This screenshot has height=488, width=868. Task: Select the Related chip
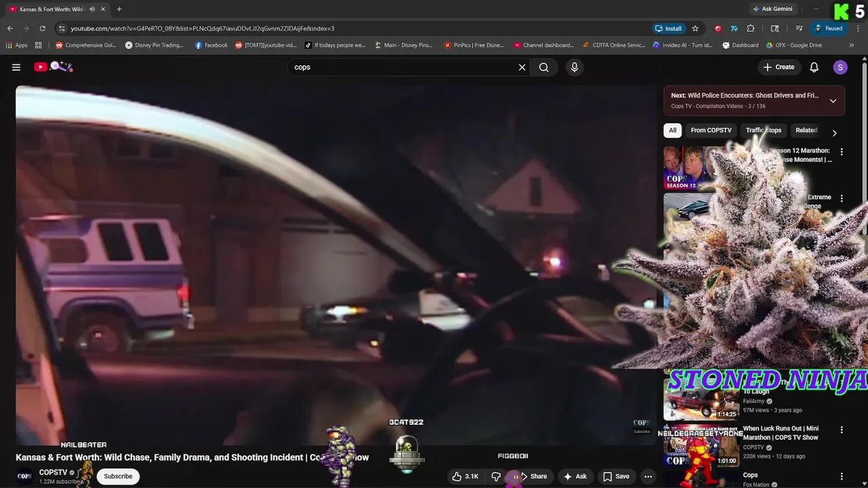pos(806,130)
